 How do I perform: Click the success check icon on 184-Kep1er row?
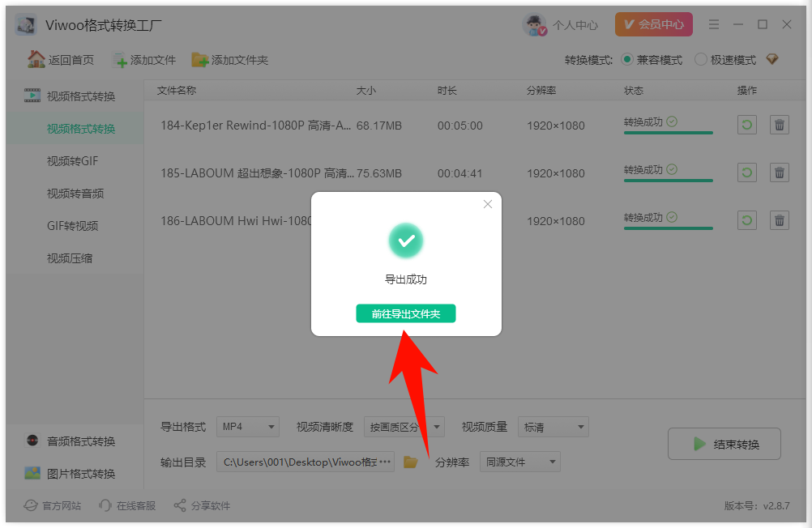[672, 121]
